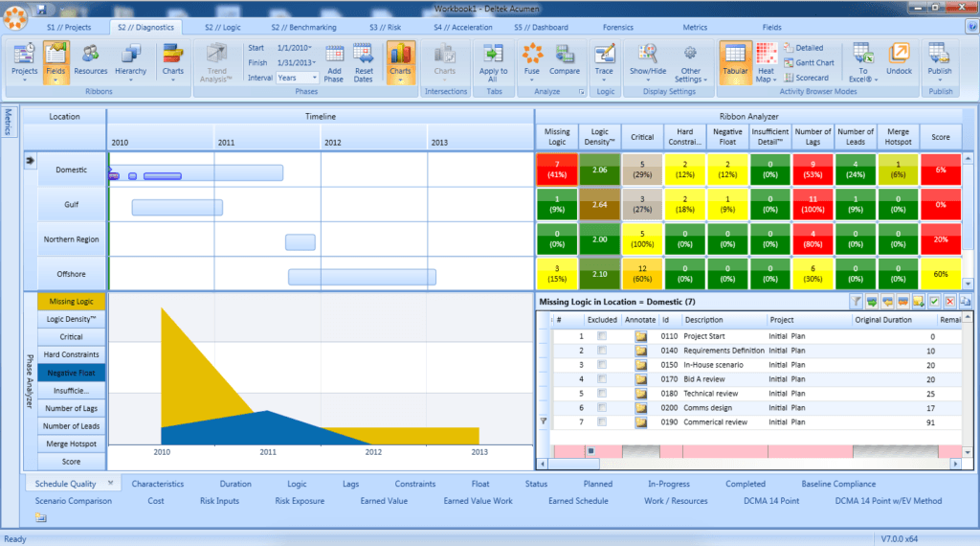Tick Excluded checkbox for Technical review
The width and height of the screenshot is (980, 546).
tap(602, 394)
